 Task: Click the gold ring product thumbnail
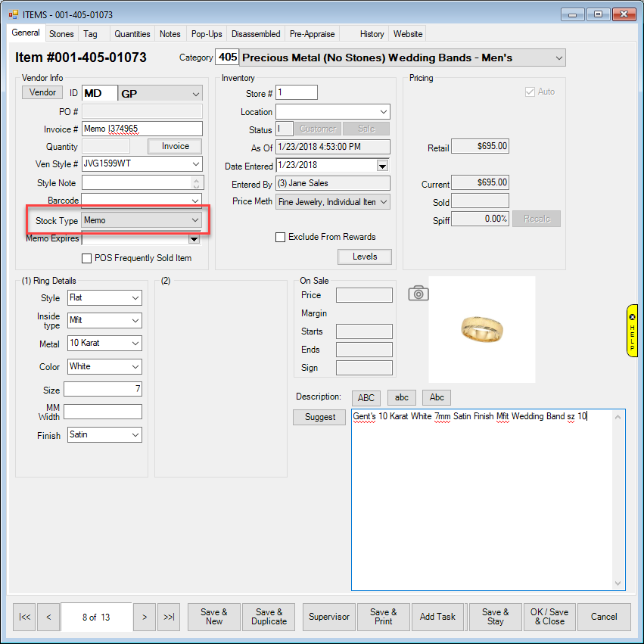(x=481, y=328)
